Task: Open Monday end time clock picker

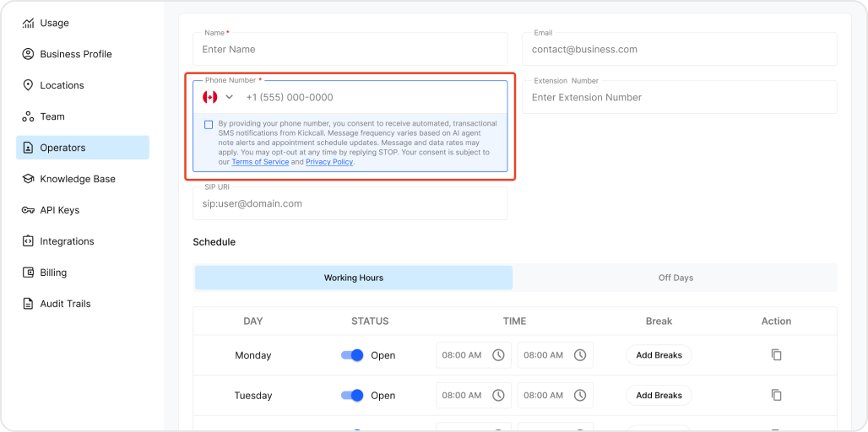Action: [x=579, y=355]
